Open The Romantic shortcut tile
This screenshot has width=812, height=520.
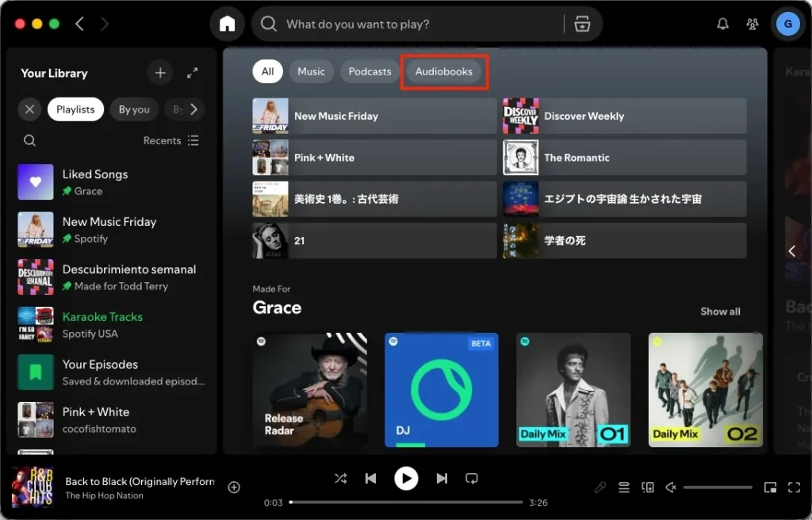pos(625,158)
